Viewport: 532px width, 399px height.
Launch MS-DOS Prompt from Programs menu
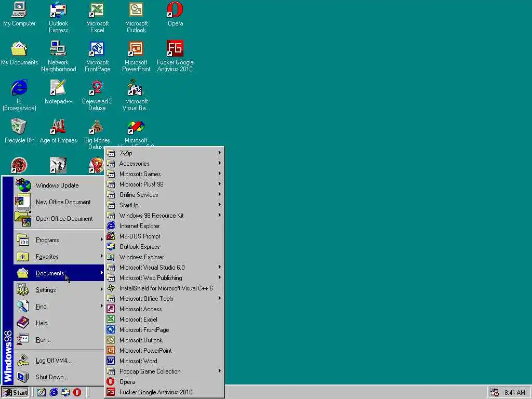165,236
